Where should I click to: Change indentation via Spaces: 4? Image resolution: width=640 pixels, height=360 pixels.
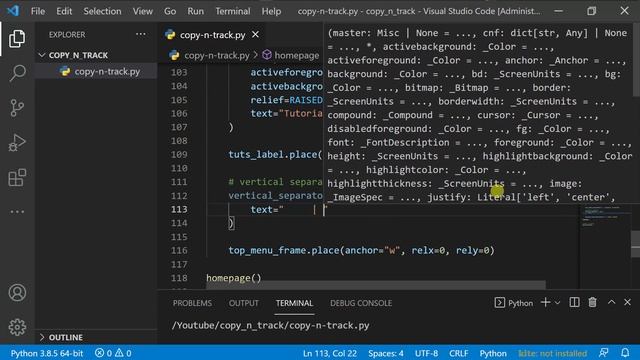386,353
